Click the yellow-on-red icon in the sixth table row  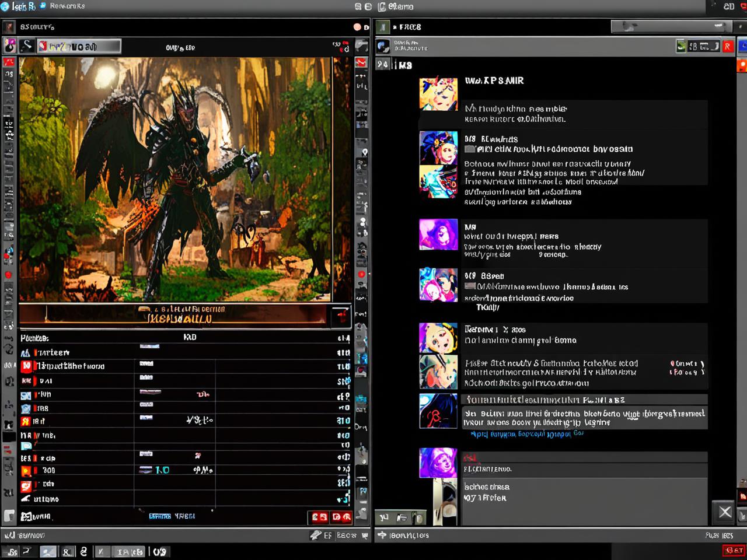click(26, 421)
